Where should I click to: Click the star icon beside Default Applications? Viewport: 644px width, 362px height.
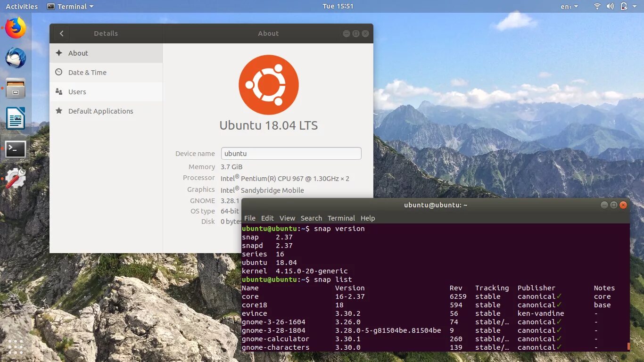point(59,111)
